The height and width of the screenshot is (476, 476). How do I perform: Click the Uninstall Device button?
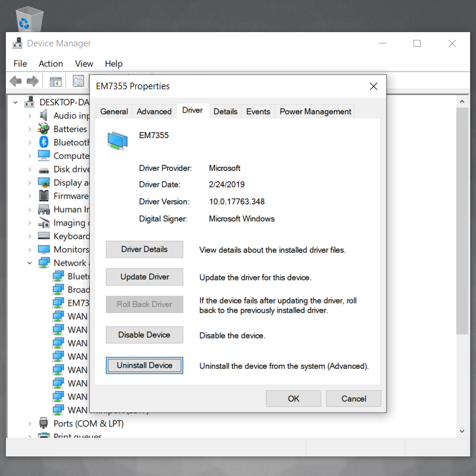click(144, 365)
